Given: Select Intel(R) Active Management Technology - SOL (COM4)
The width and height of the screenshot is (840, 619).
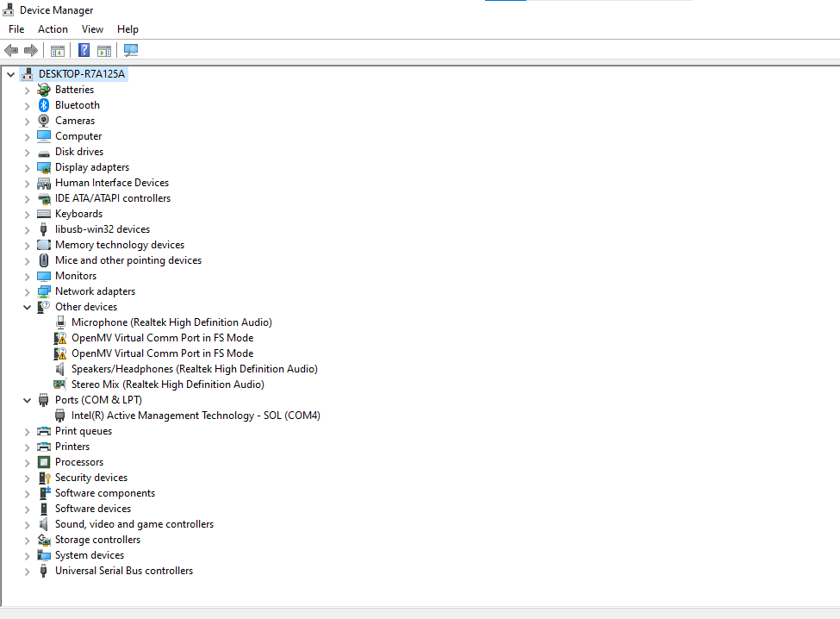Looking at the screenshot, I should click(196, 416).
